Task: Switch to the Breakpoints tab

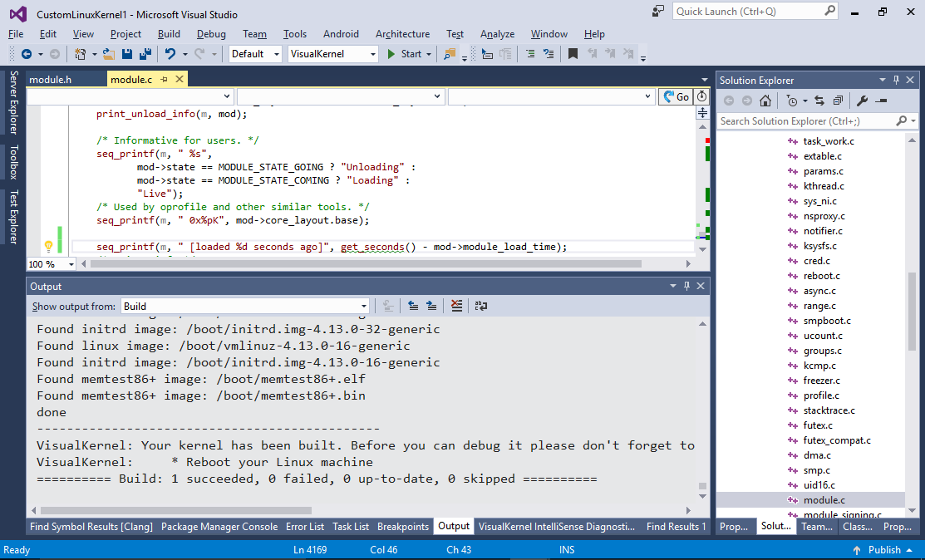Action: coord(403,527)
